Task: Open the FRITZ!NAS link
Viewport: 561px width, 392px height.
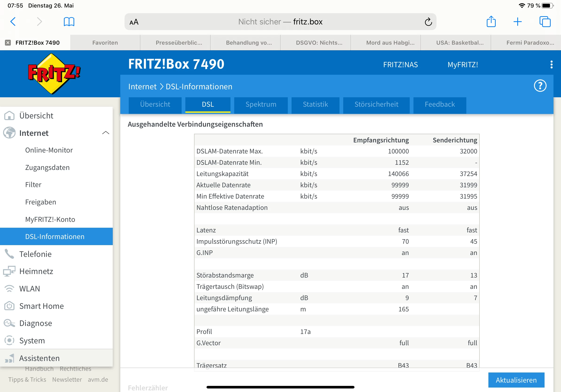Action: 400,65
